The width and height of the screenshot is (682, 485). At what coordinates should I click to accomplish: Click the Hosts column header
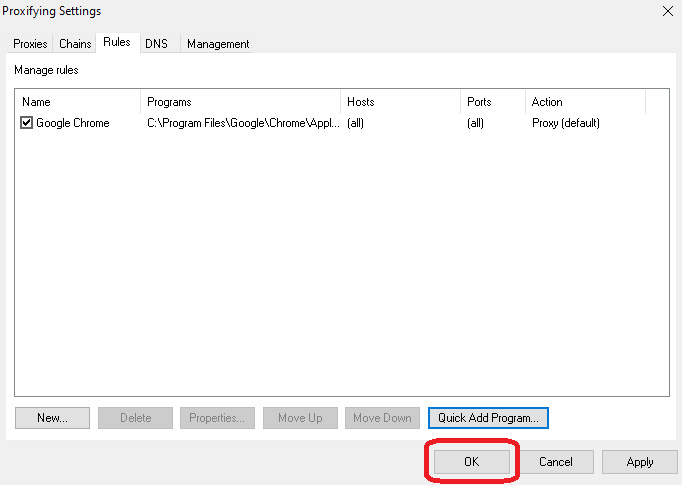click(400, 102)
